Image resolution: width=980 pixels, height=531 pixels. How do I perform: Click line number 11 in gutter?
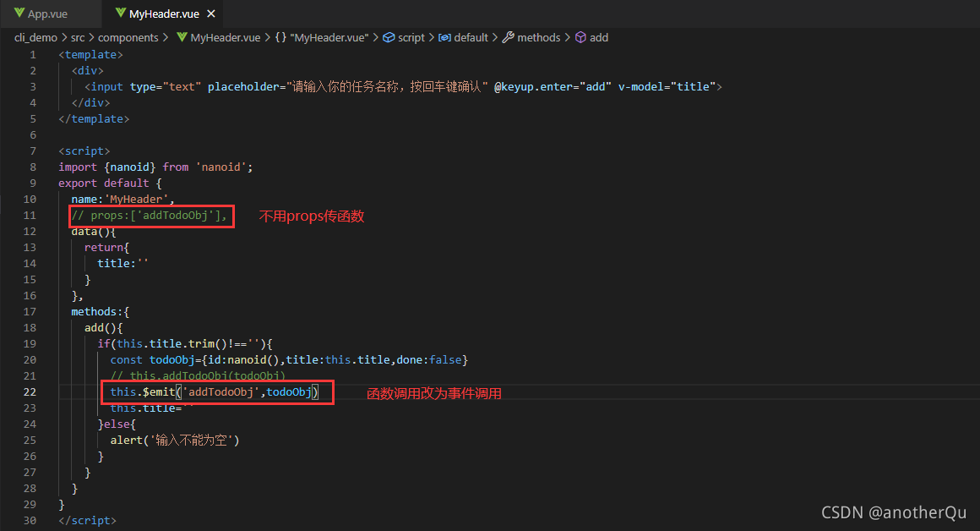point(30,215)
